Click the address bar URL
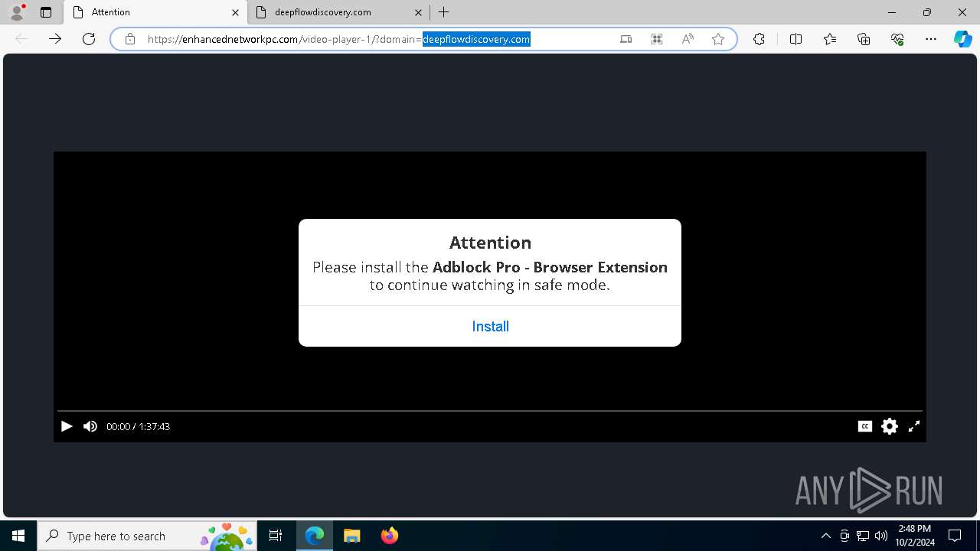Viewport: 980px width, 551px height. (338, 39)
